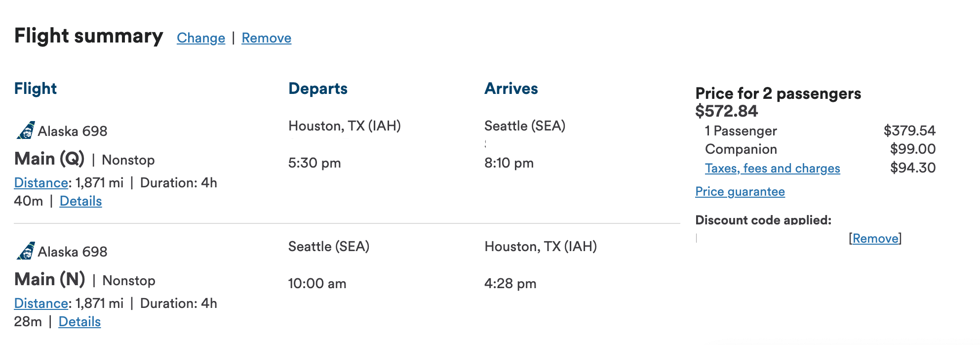Click the blank discount code field
980x345 pixels.
(771, 239)
